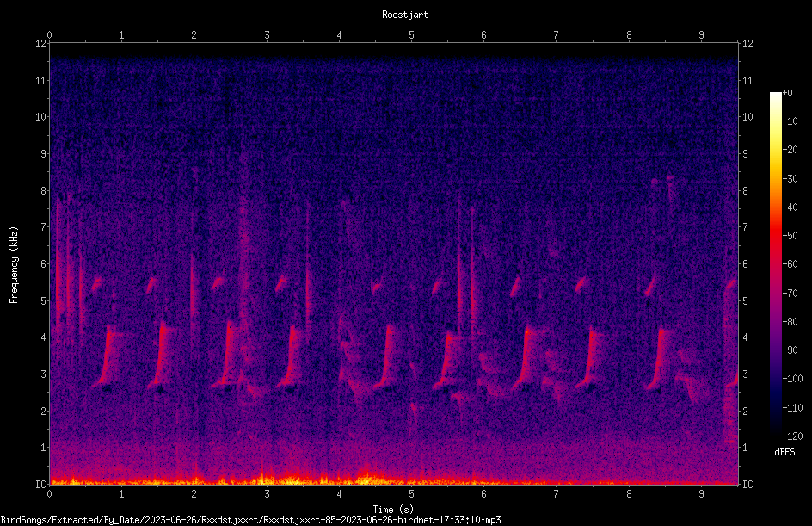812x526 pixels.
Task: Click the "3" second tick on the bottom time axis
Action: (267, 494)
